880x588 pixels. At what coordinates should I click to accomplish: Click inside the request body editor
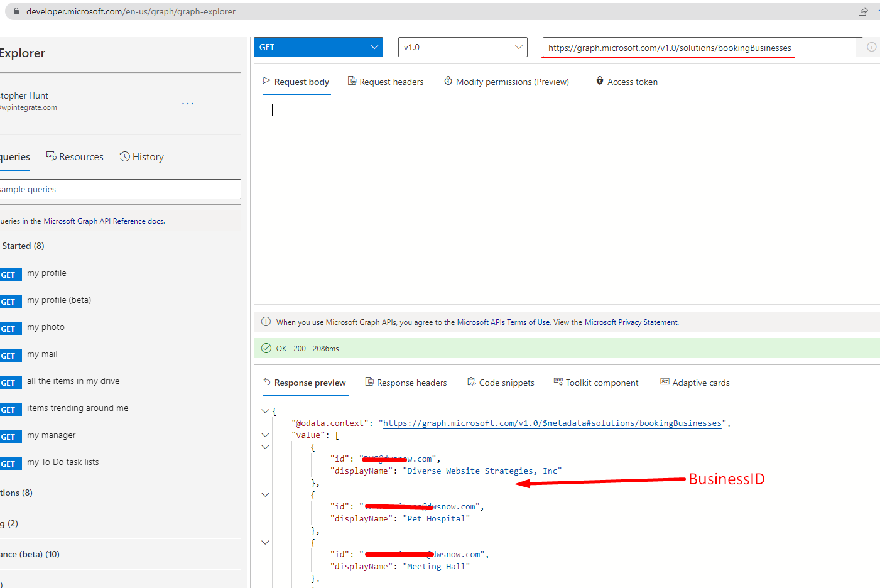click(567, 201)
